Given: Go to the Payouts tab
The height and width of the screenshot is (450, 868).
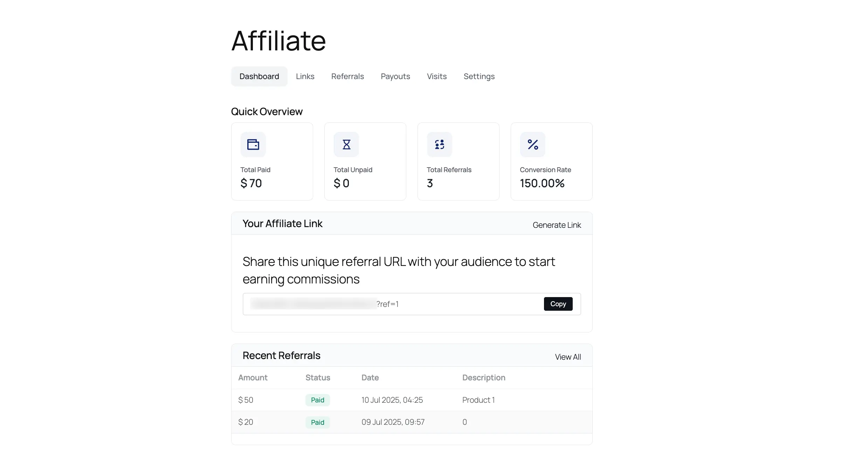Looking at the screenshot, I should (x=395, y=76).
